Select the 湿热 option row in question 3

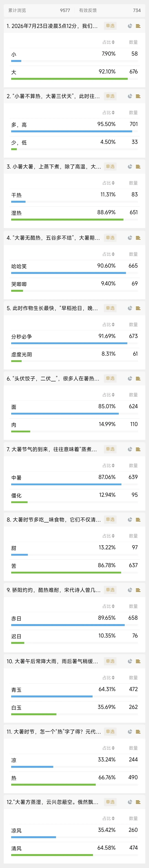pos(74,214)
